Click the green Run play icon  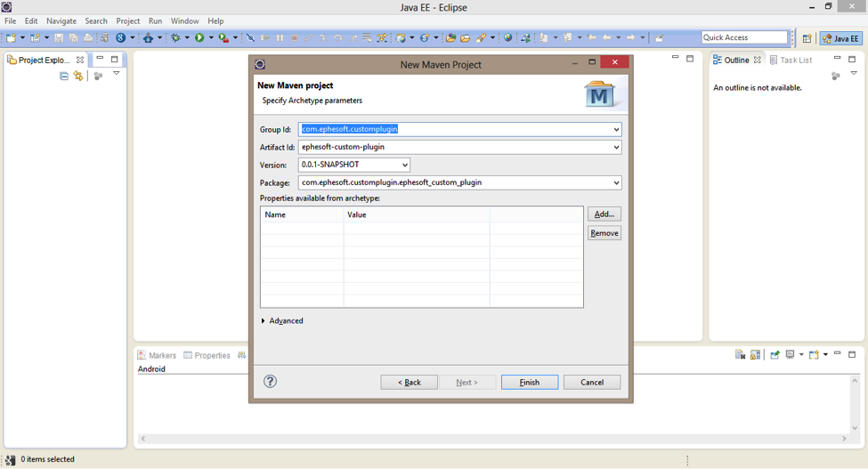199,37
